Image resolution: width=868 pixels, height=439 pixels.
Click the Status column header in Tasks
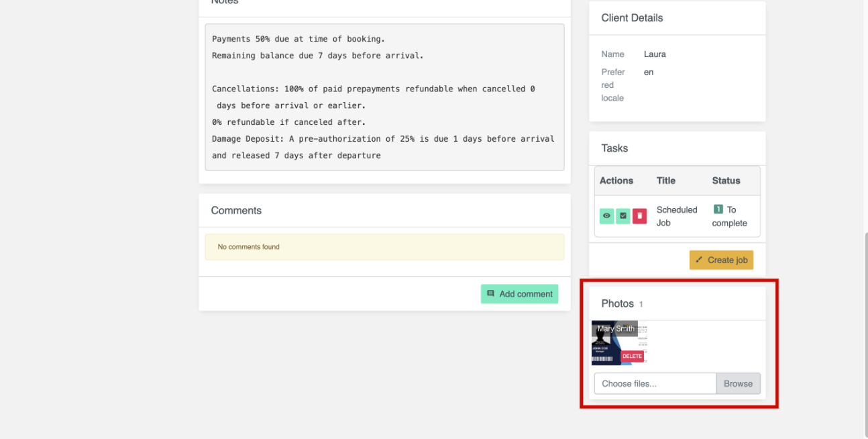click(726, 181)
